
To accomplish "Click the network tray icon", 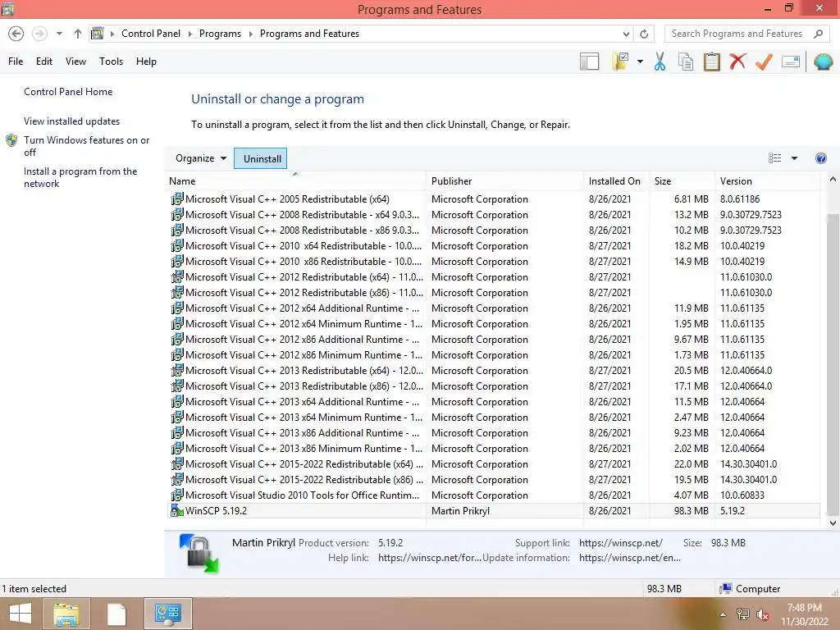I will 742,614.
